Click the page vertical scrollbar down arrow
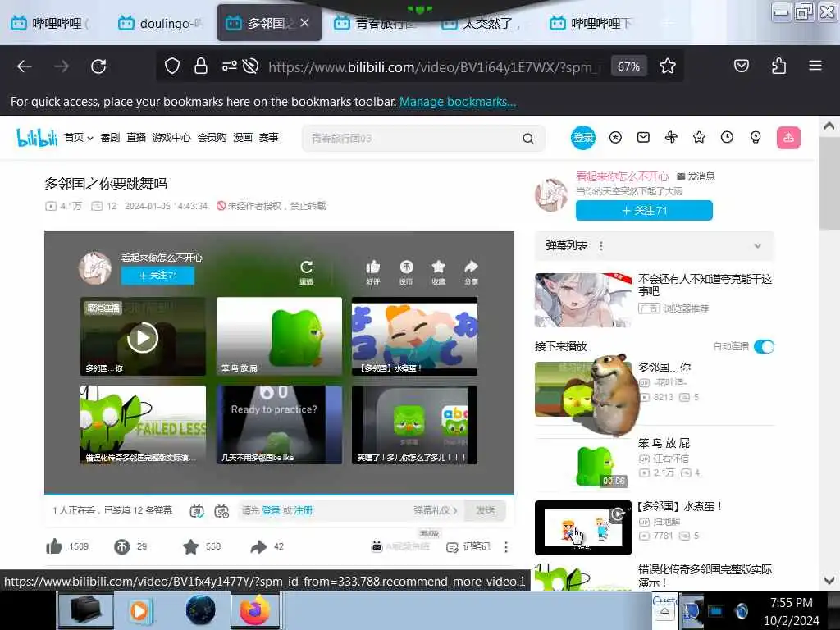The image size is (840, 630). (829, 581)
